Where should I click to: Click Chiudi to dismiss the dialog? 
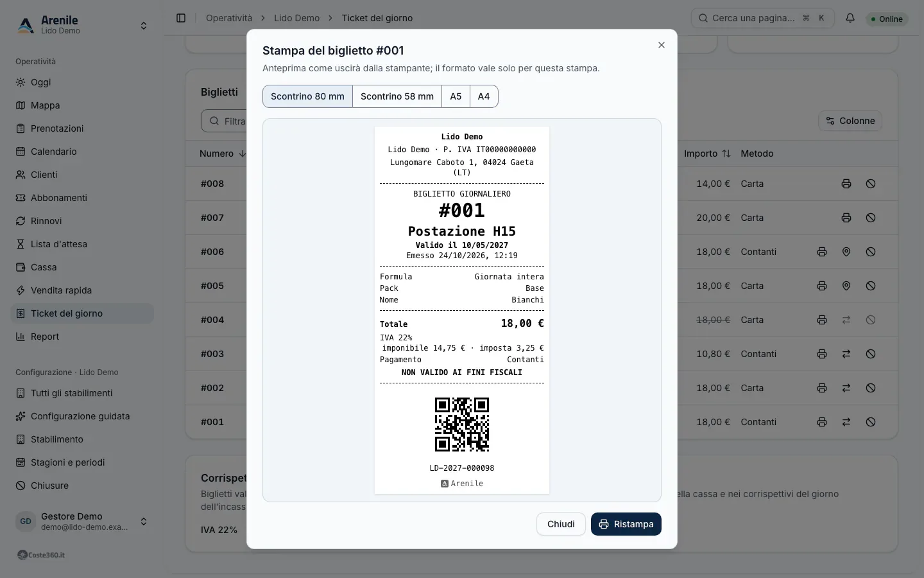(561, 524)
